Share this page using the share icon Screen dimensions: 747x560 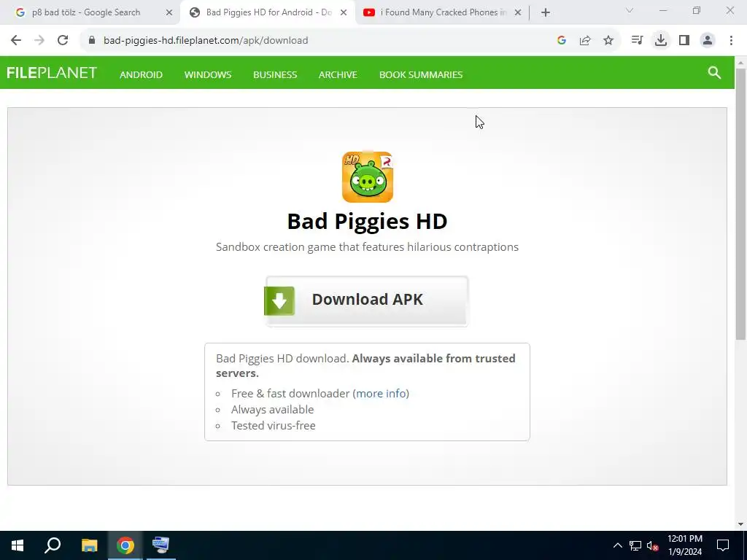click(585, 41)
